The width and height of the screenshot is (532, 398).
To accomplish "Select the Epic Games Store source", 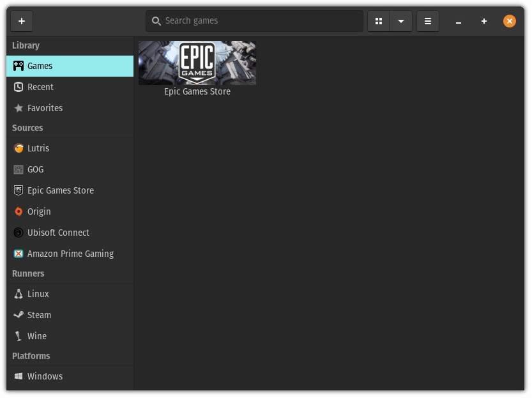I will pos(60,190).
